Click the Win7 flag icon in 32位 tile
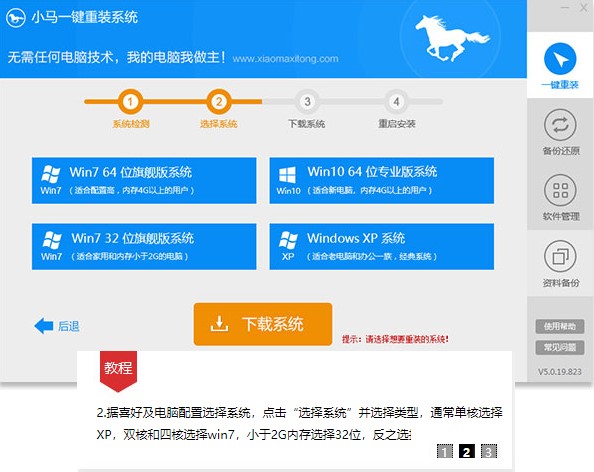Image resolution: width=594 pixels, height=472 pixels. 52,240
